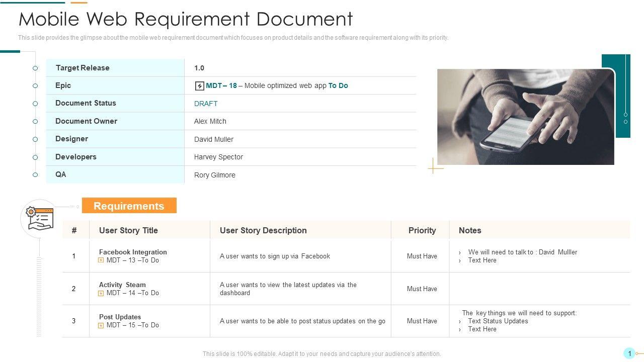Click the orange Requirements button label
The height and width of the screenshot is (362, 644).
(x=129, y=206)
